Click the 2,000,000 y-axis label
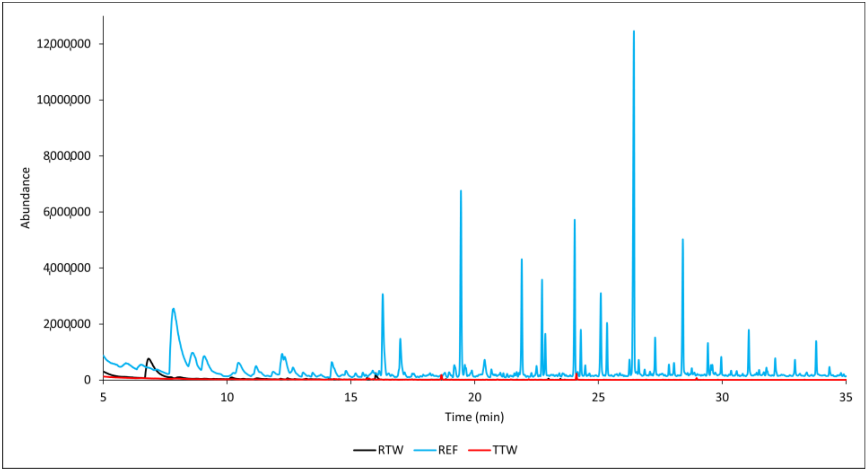Image resolution: width=868 pixels, height=471 pixels. click(67, 324)
